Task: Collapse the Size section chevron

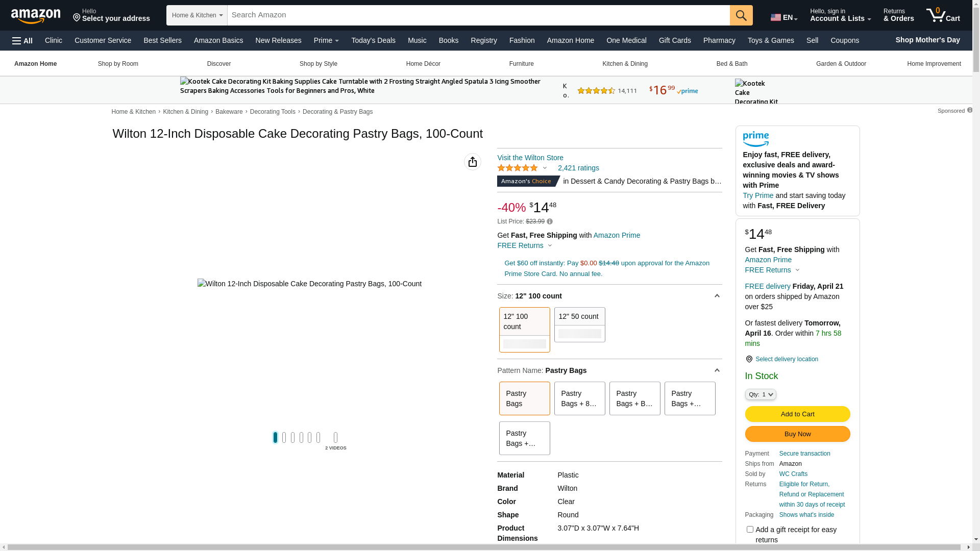Action: (x=717, y=296)
